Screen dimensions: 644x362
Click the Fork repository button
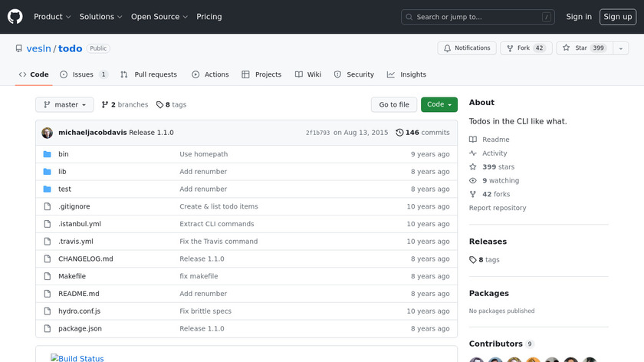[x=525, y=48]
